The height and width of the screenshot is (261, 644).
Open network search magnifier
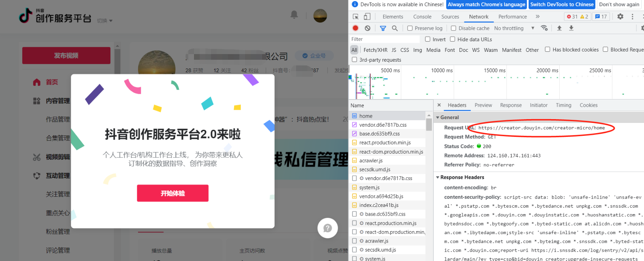coord(395,28)
